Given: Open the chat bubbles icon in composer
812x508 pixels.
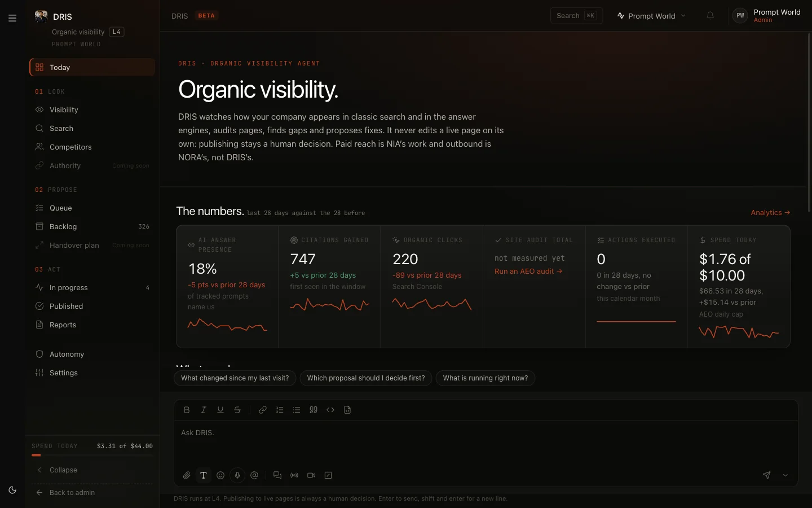Looking at the screenshot, I should [x=277, y=475].
